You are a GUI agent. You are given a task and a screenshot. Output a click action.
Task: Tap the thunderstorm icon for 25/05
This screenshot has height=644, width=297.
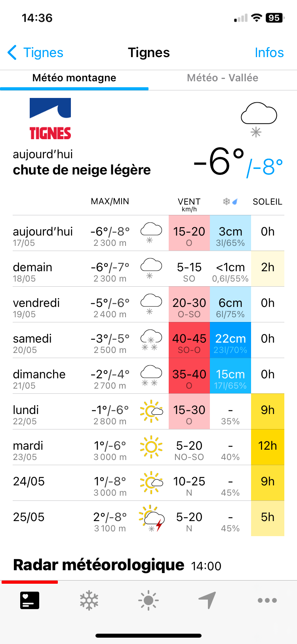(x=152, y=518)
